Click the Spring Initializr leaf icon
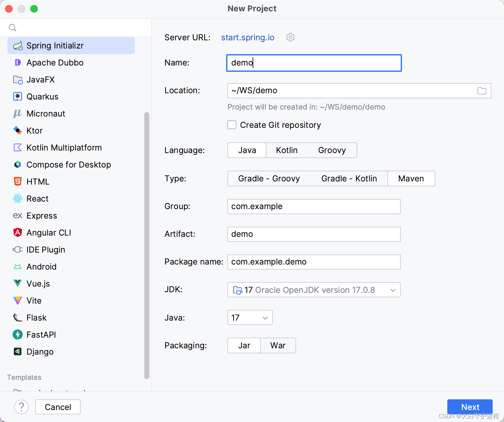504x422 pixels. click(18, 46)
